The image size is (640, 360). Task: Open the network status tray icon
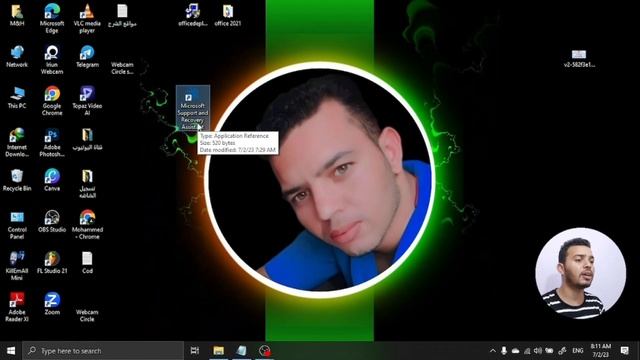click(x=527, y=351)
